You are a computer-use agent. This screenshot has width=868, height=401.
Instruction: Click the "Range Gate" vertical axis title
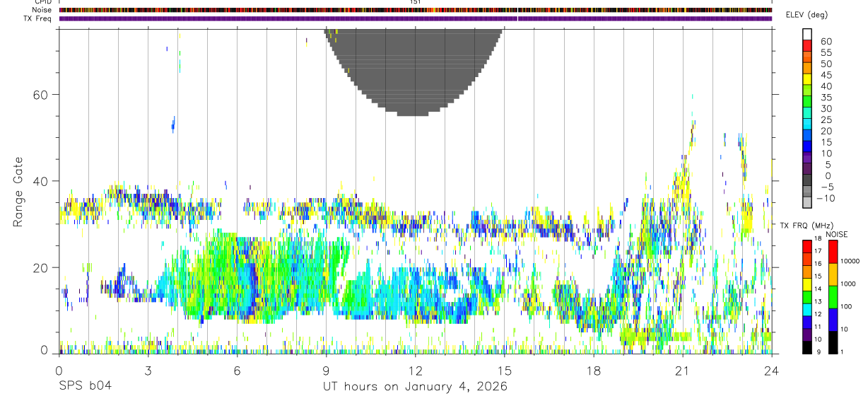coord(18,192)
